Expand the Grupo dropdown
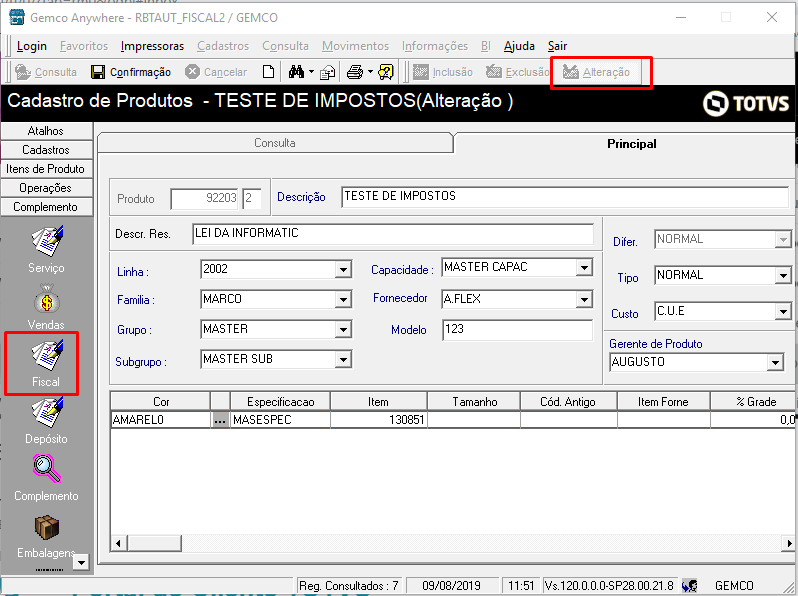Viewport: 798px width, 596px height. pyautogui.click(x=343, y=329)
